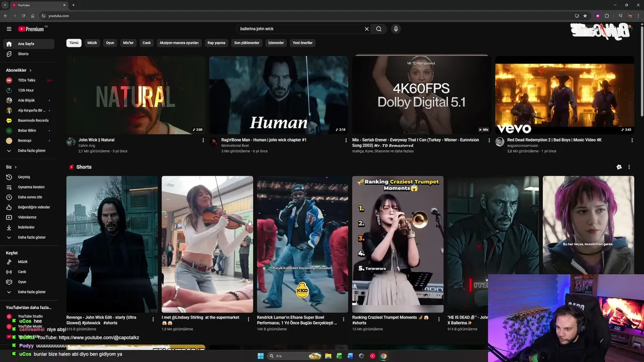
Task: Click the Shorts shelf feedback icon
Action: click(x=619, y=167)
